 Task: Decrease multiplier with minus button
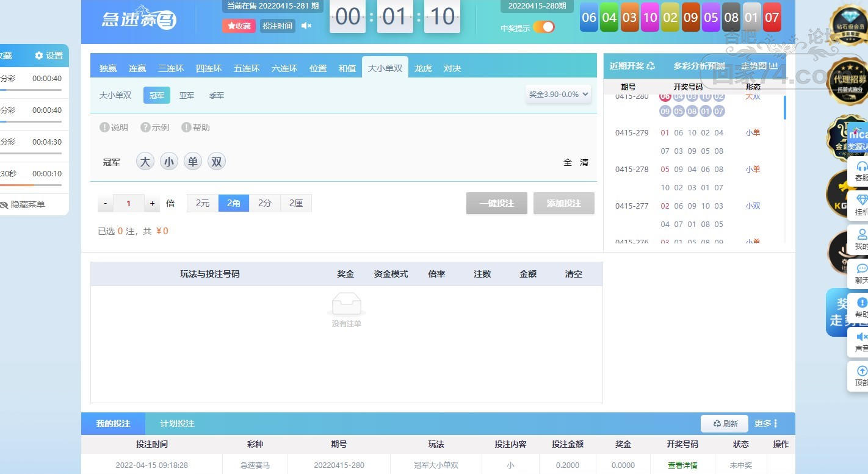[106, 203]
